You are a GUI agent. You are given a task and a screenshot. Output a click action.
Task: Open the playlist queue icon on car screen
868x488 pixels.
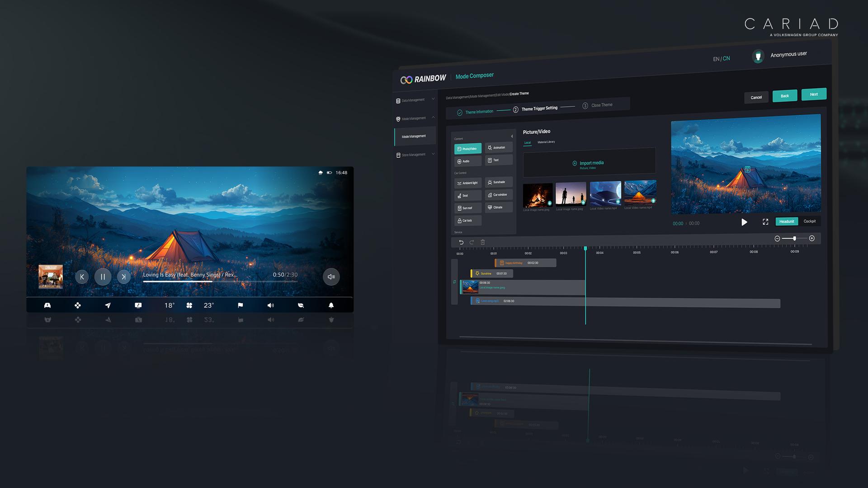(x=331, y=277)
